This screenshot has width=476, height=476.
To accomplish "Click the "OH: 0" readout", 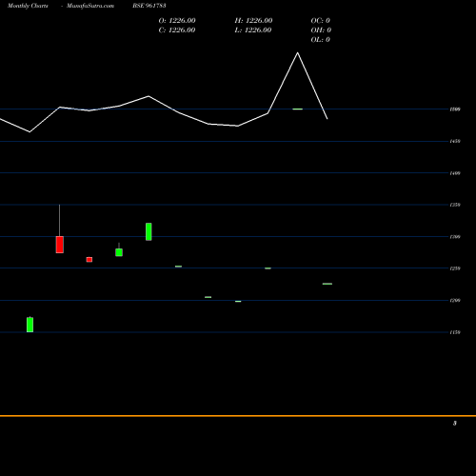I will point(321,30).
